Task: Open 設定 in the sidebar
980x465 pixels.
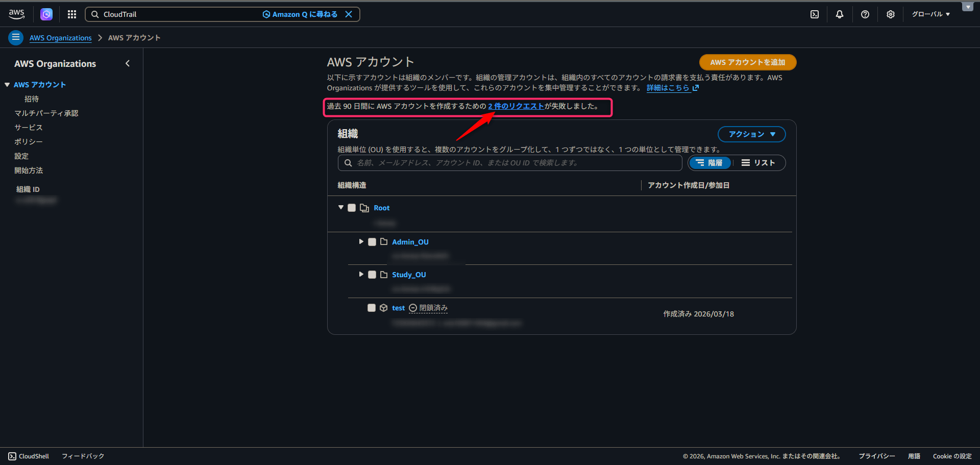Action: click(21, 156)
